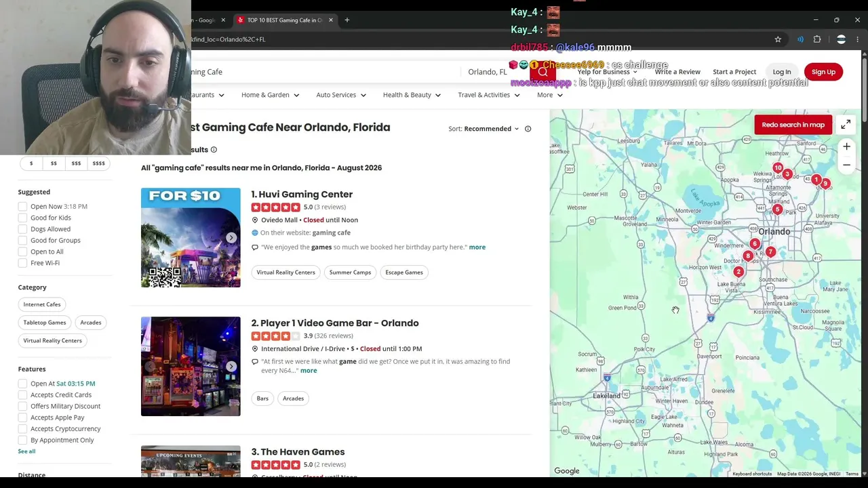Open Write a Review link
This screenshot has width=868, height=488.
[x=677, y=72]
